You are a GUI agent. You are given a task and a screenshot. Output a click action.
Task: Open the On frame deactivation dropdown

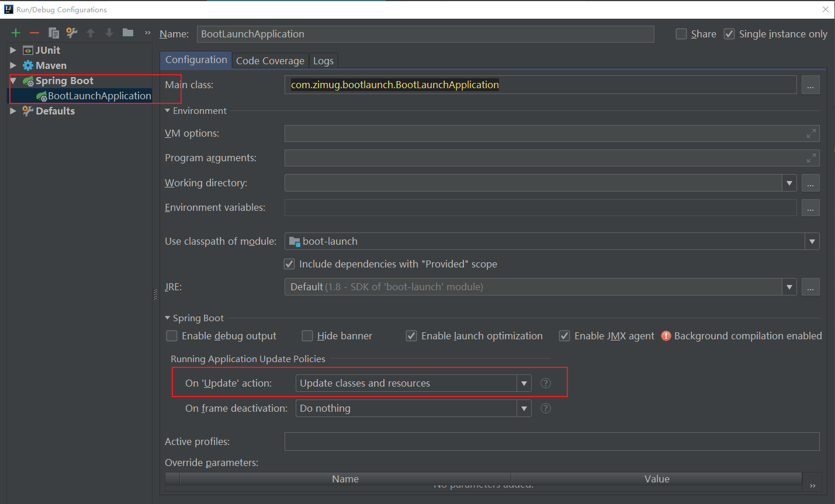(x=524, y=408)
